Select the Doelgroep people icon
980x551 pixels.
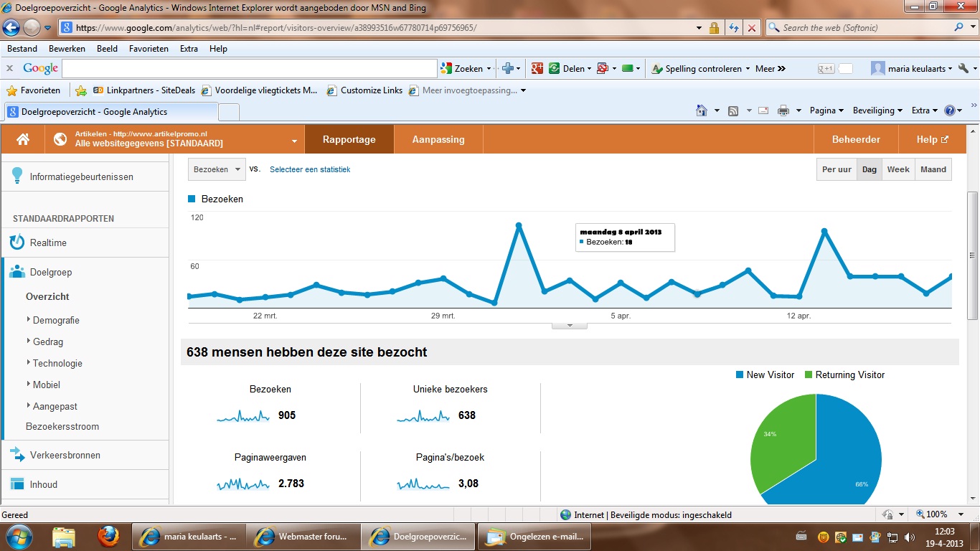click(17, 272)
